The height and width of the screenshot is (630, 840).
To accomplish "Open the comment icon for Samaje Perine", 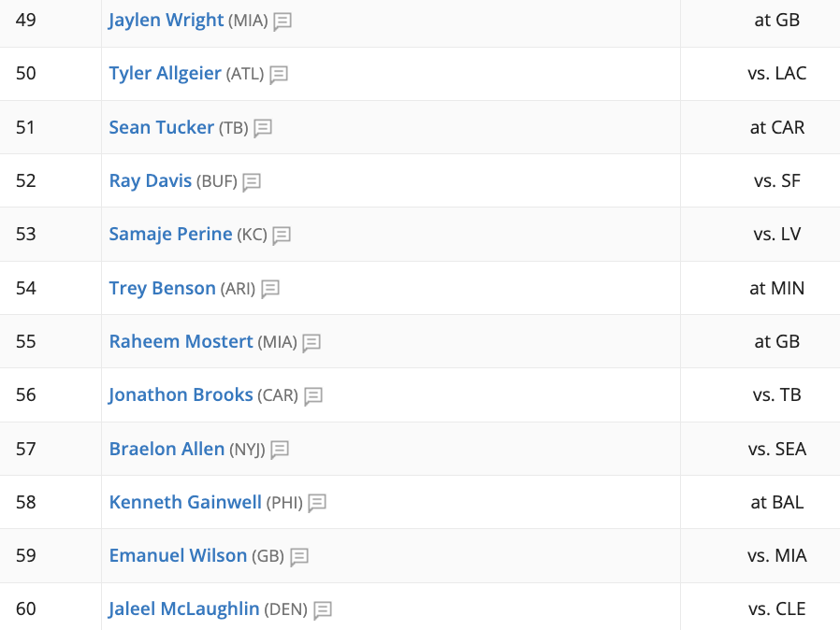I will coord(282,236).
